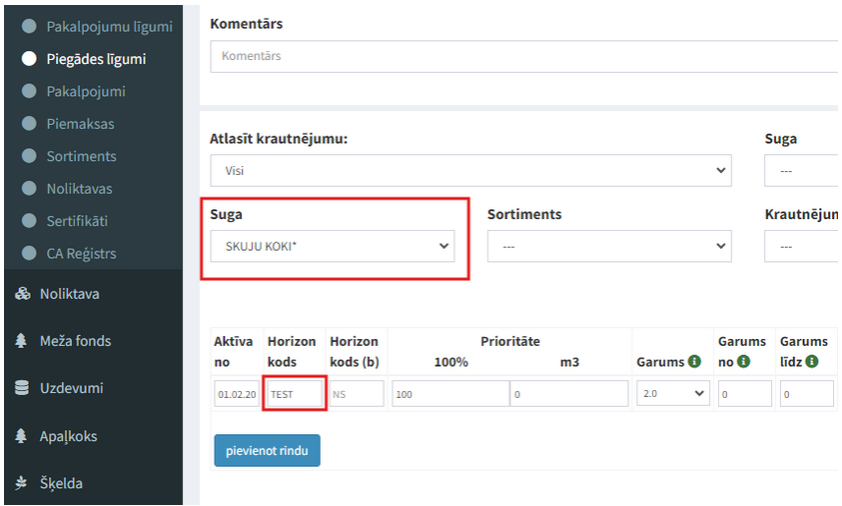Viewport: 842px width, 506px height.
Task: Open the Suga SKUJU KOKI dropdown
Action: coord(332,246)
